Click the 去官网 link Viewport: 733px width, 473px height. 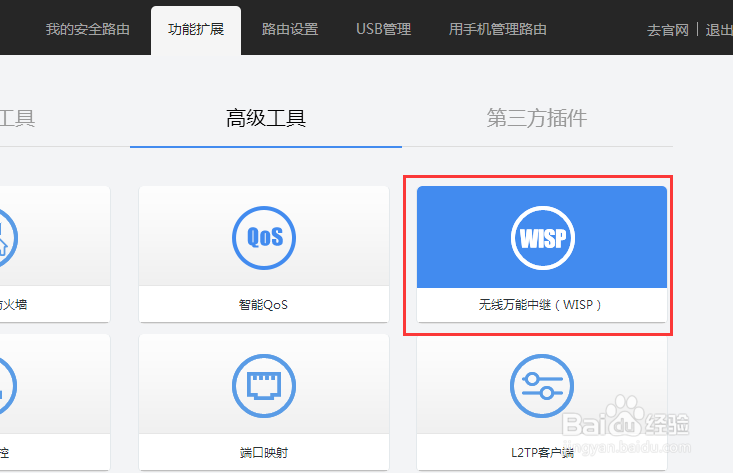(x=668, y=30)
